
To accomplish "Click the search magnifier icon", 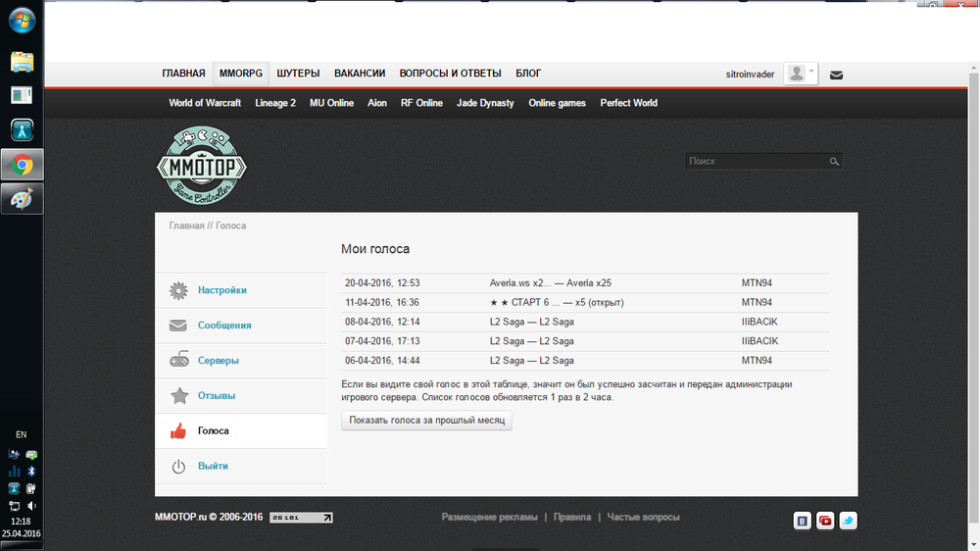I will click(x=834, y=162).
